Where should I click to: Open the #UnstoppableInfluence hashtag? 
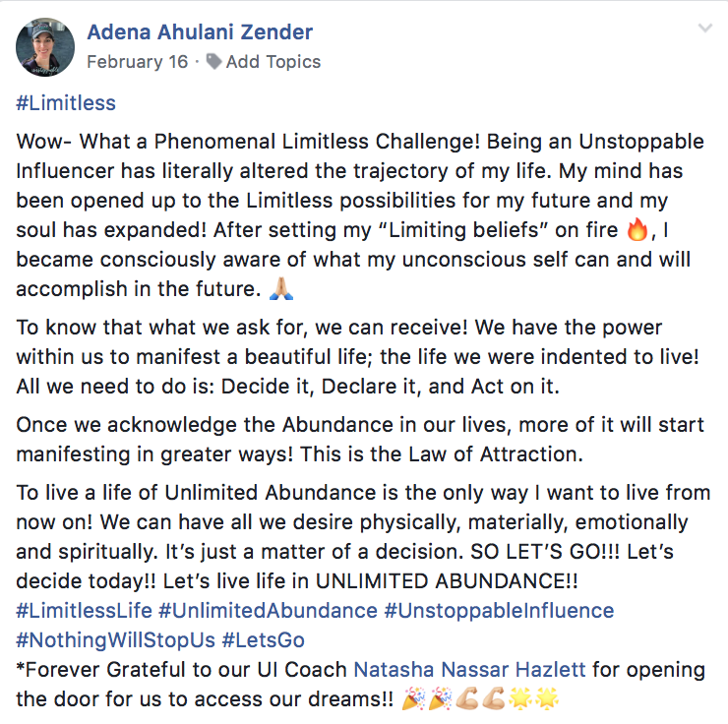pos(499,611)
